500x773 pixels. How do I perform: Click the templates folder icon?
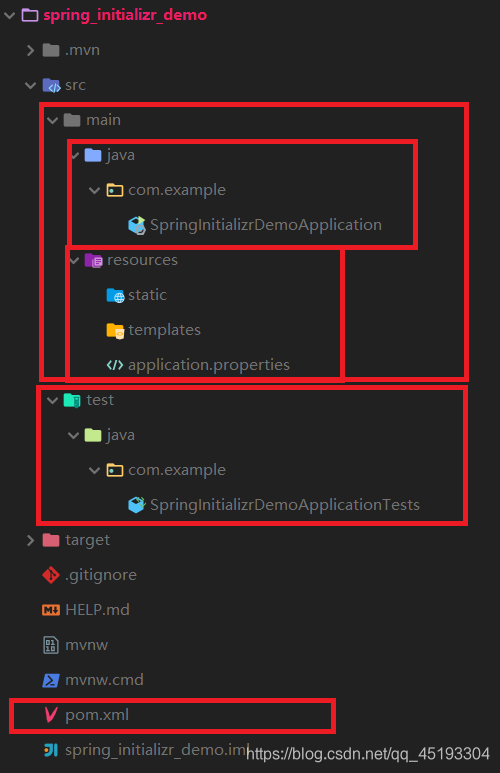coord(115,330)
